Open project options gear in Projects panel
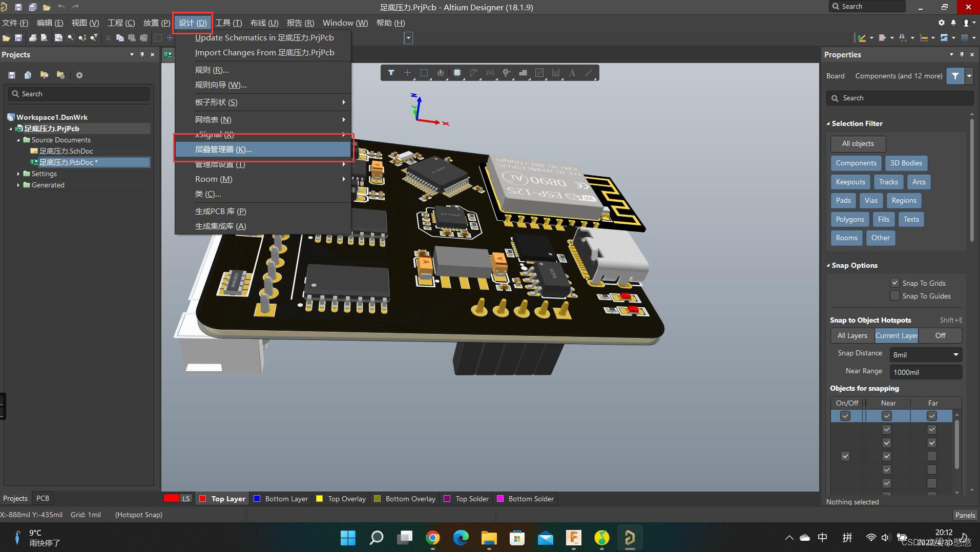 [x=79, y=75]
